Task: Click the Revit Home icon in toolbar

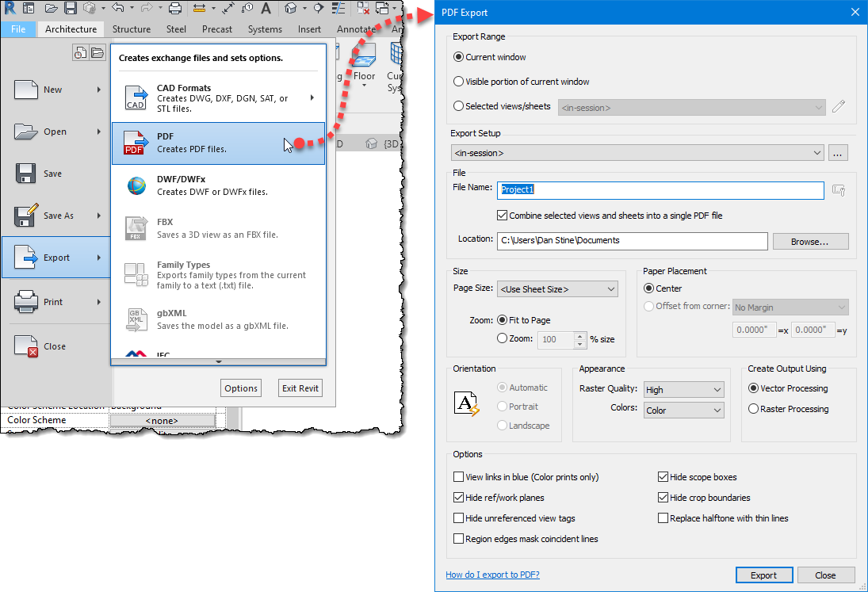Action: 29,8
